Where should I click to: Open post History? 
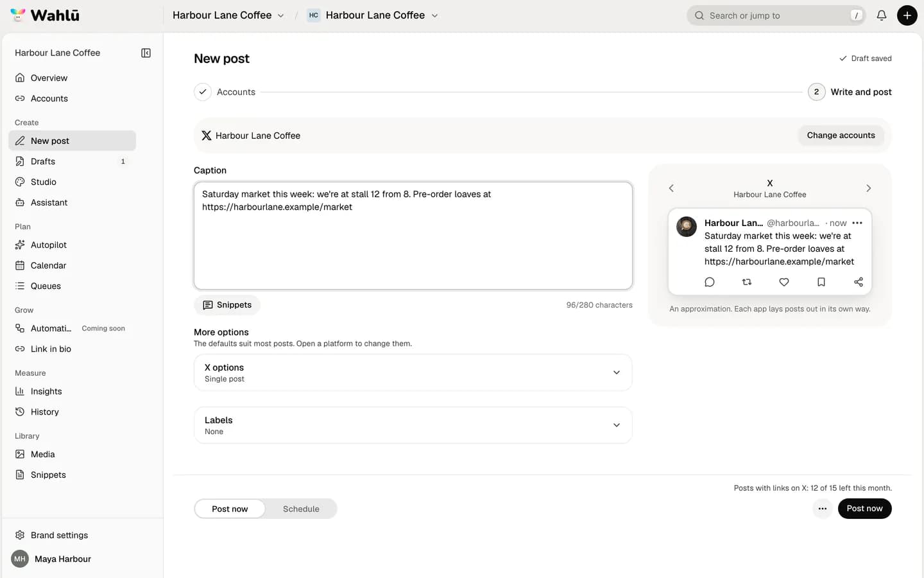click(72, 412)
